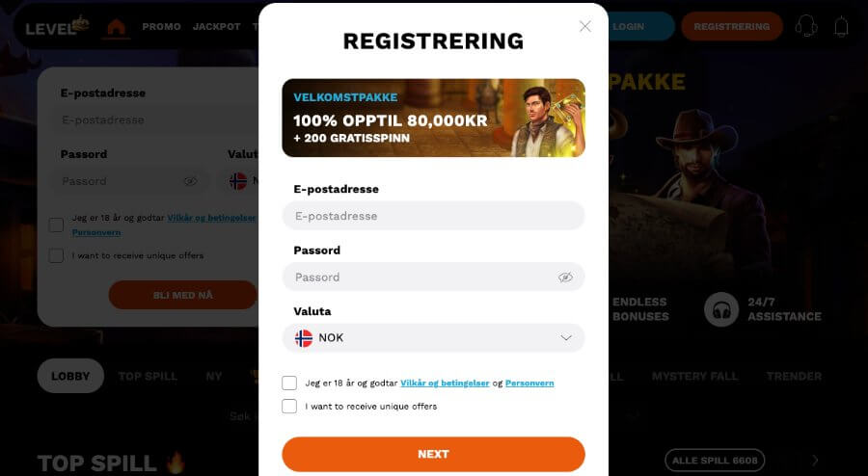The image size is (868, 476).
Task: Click the home icon in navbar
Action: coord(117,27)
